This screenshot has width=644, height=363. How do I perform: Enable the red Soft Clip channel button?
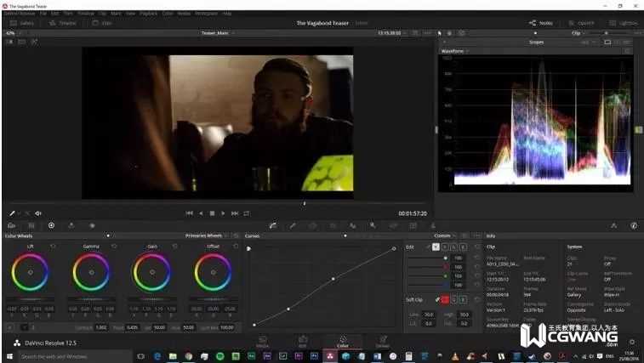point(445,300)
